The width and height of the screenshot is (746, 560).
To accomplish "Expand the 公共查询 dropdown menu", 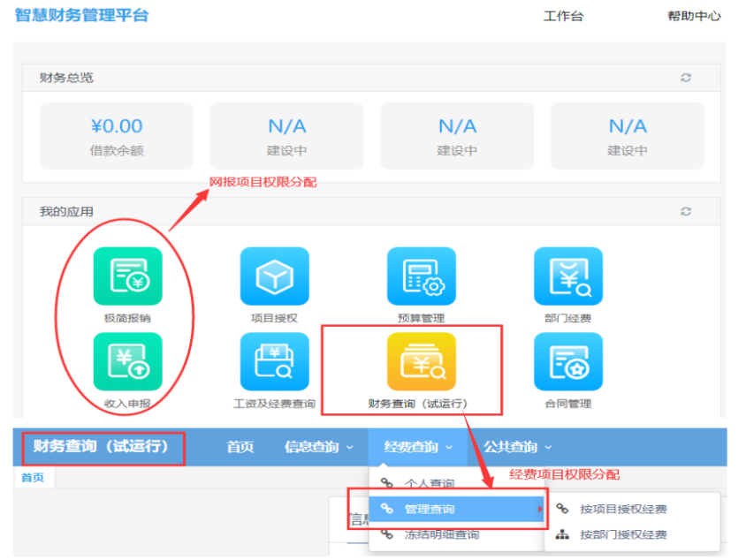I will click(x=517, y=447).
